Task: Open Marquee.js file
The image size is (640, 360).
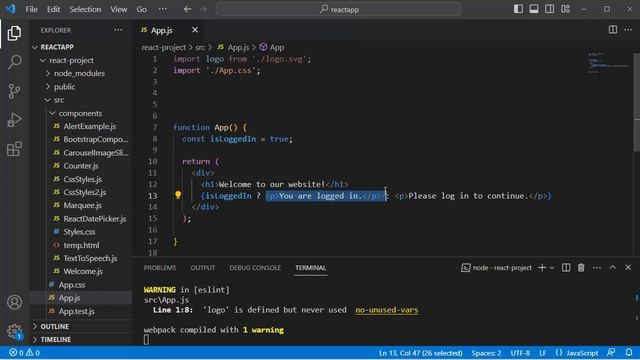Action: tap(81, 205)
